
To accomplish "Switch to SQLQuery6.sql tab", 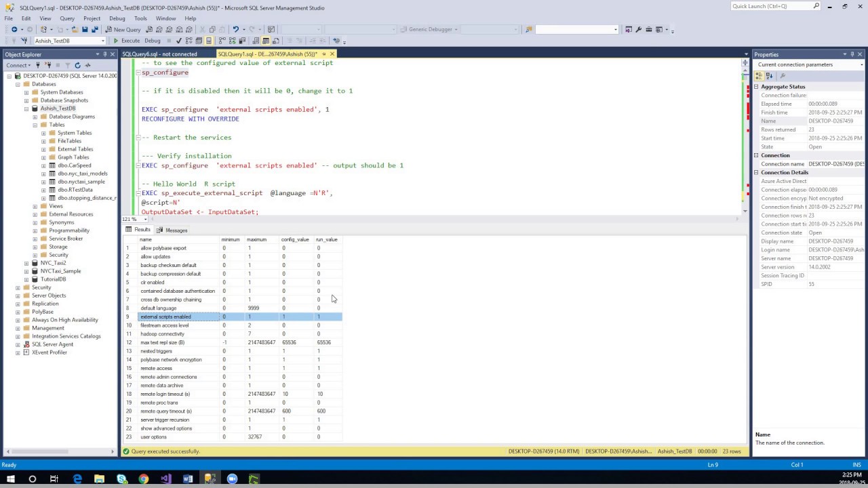I will click(x=159, y=54).
